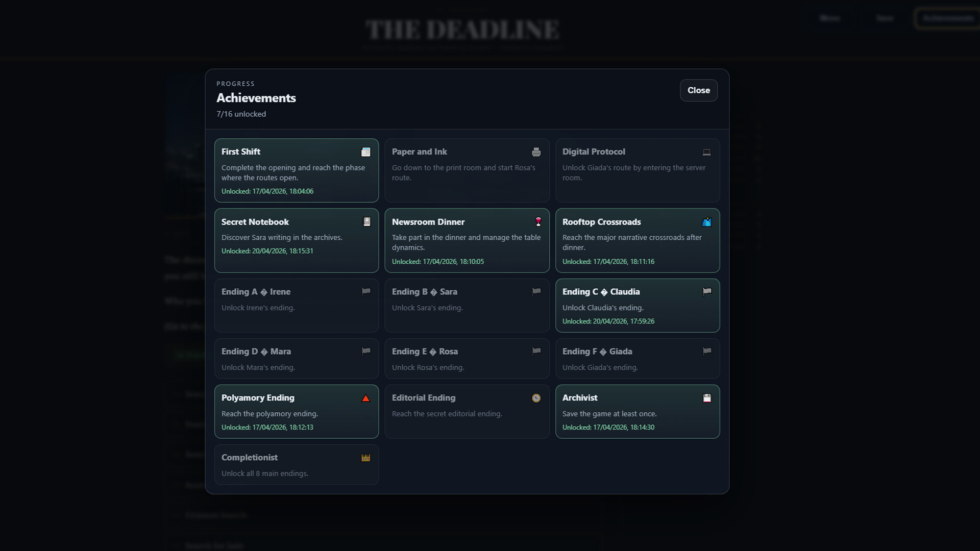Click the flag icon on Ending A Irene

pyautogui.click(x=366, y=291)
